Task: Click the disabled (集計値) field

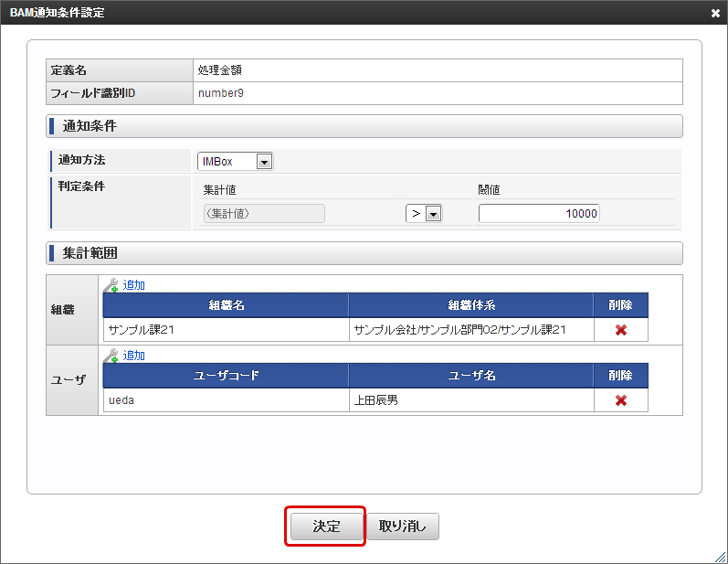Action: [x=264, y=213]
